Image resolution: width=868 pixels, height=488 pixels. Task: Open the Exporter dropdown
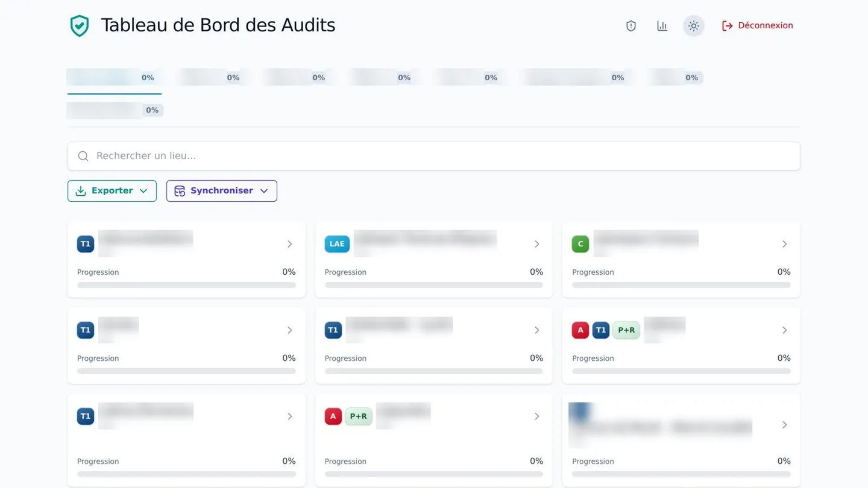pyautogui.click(x=112, y=191)
